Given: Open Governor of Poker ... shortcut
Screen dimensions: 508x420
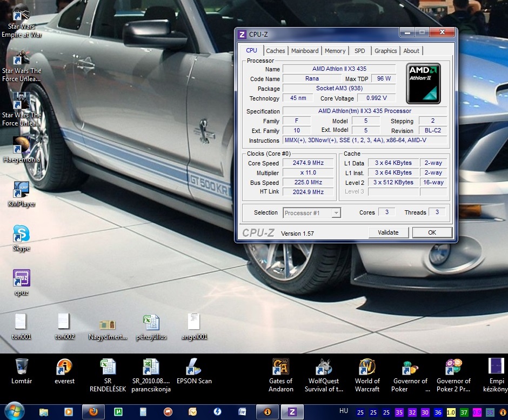Looking at the screenshot, I should 410,375.
